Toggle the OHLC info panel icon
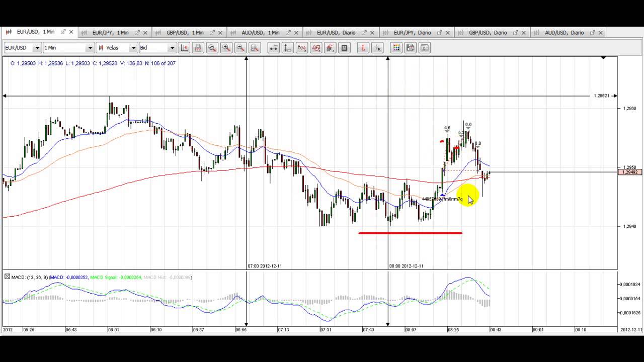The image size is (644, 362). tap(344, 48)
